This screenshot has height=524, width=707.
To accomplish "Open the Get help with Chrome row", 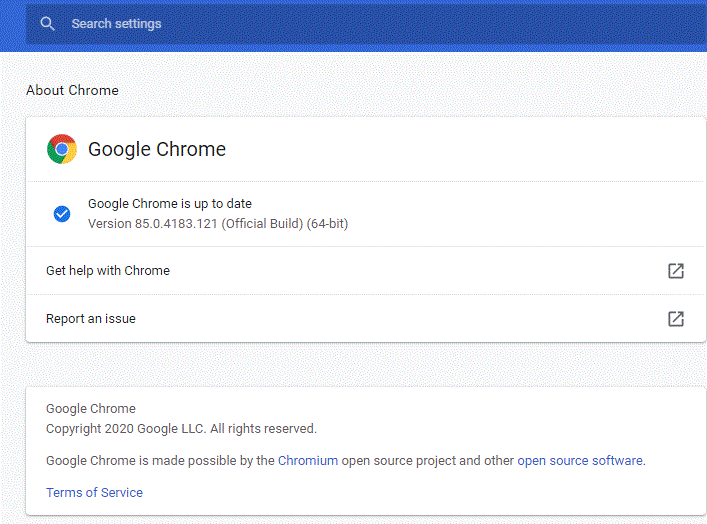I will click(366, 271).
